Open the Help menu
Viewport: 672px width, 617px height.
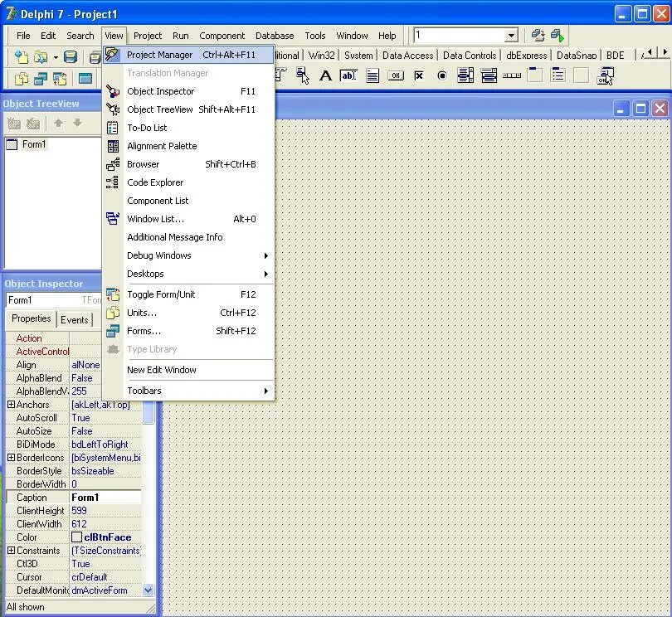coord(387,36)
